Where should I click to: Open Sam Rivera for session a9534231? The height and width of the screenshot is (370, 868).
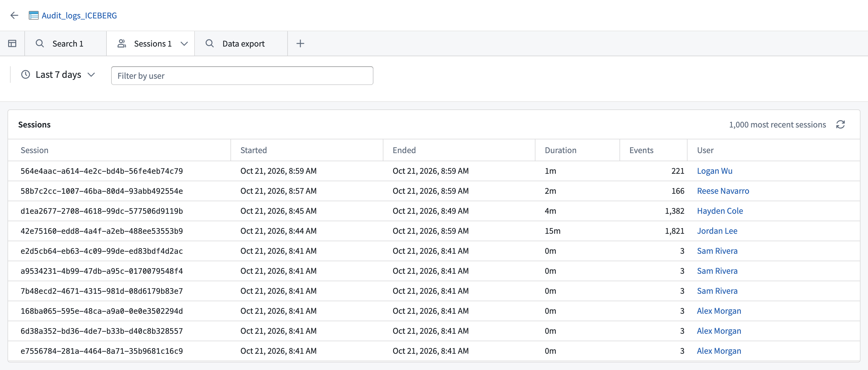click(x=717, y=271)
